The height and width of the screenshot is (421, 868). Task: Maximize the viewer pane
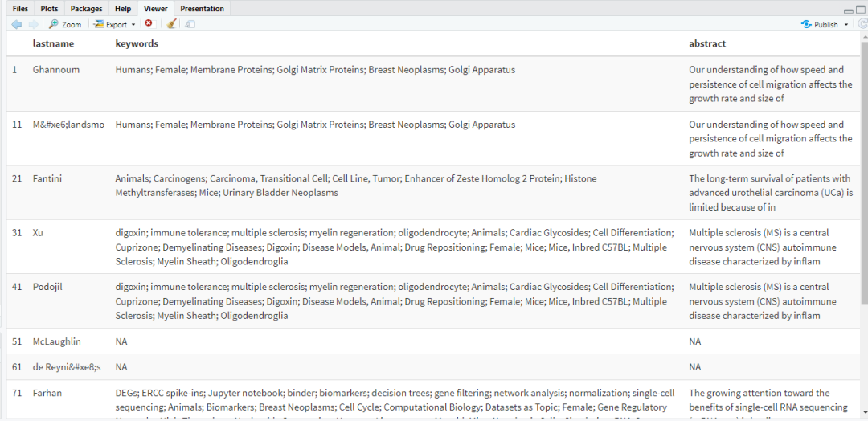[x=860, y=10]
